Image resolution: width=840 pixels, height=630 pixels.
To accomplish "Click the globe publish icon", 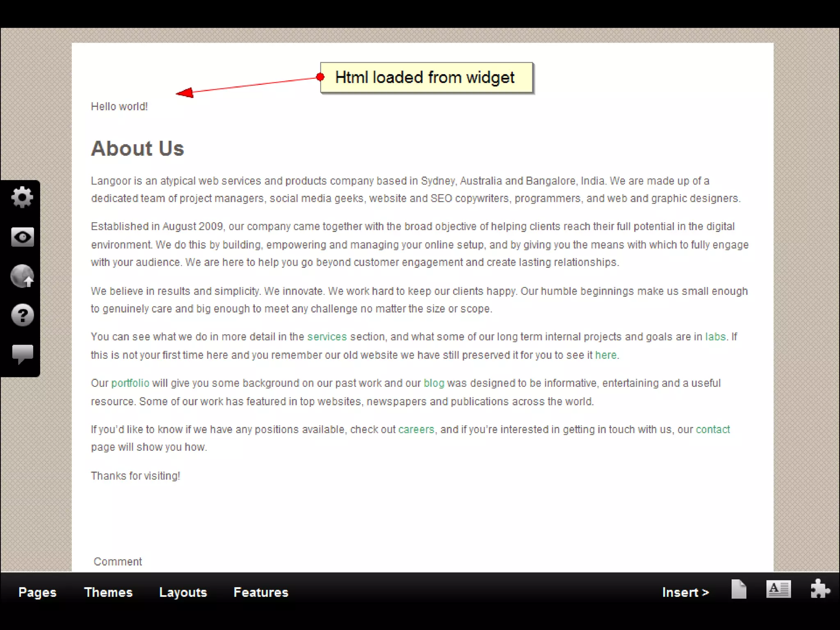I will [22, 276].
